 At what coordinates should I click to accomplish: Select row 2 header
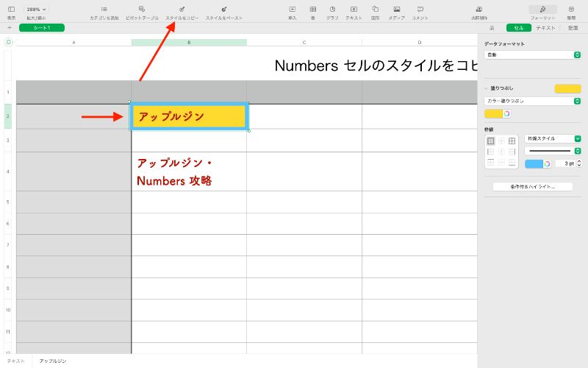[8, 116]
